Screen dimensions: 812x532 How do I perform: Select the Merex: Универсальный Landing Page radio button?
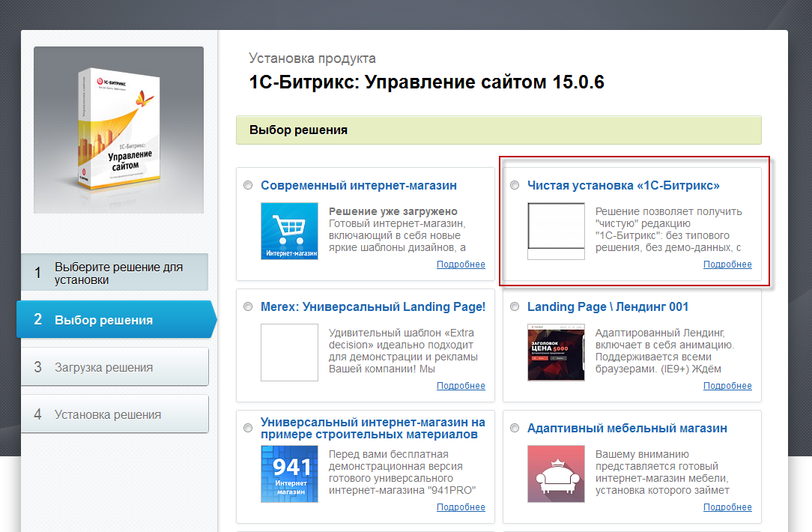[248, 306]
